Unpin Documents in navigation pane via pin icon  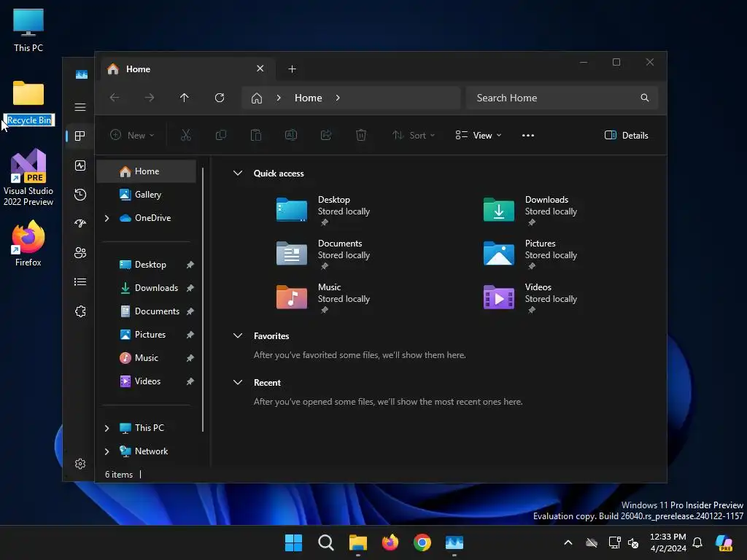(190, 311)
